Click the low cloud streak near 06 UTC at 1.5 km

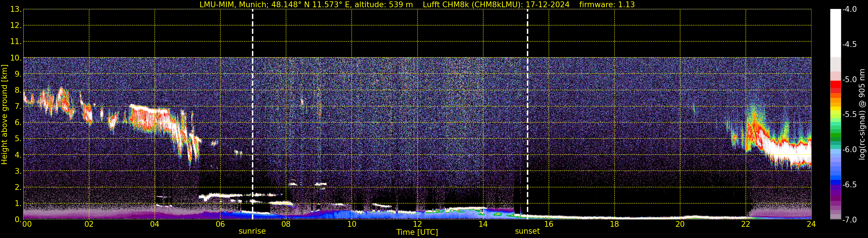click(x=221, y=196)
